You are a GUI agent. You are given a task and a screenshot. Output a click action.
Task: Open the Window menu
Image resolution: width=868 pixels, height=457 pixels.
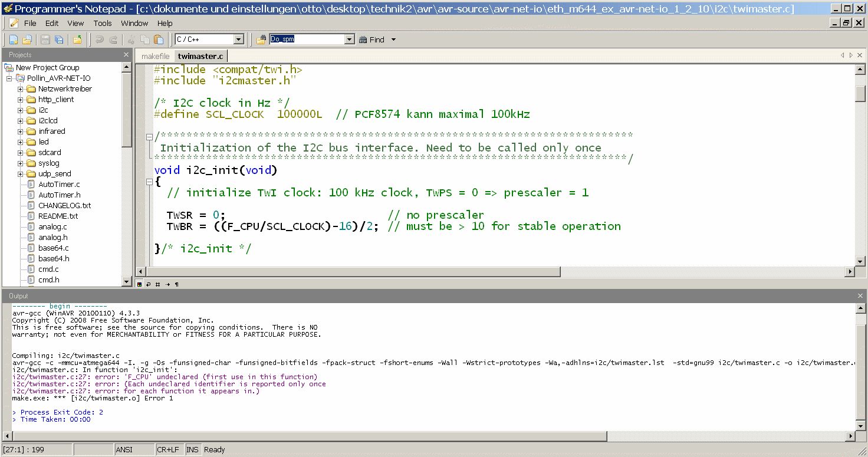134,23
